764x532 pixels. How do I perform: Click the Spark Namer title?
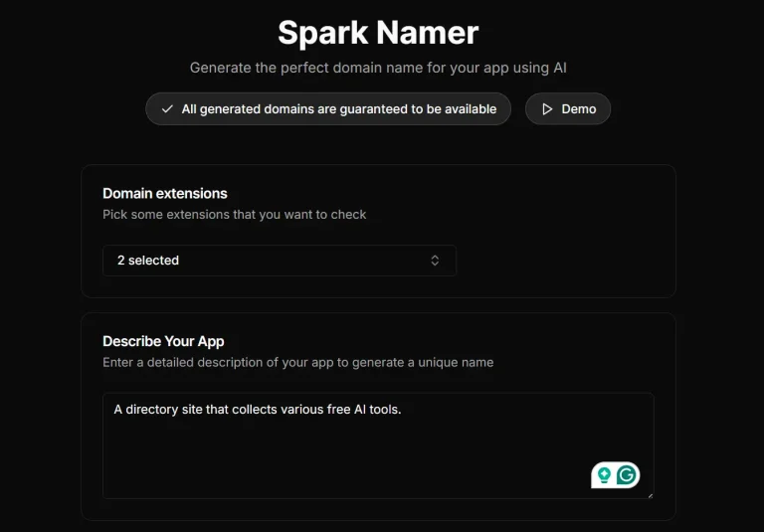click(378, 33)
